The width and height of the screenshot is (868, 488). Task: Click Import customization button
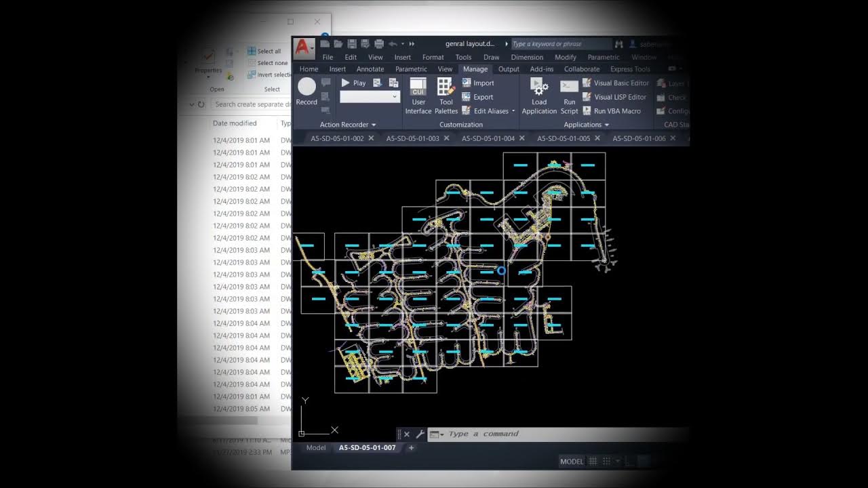tap(478, 83)
